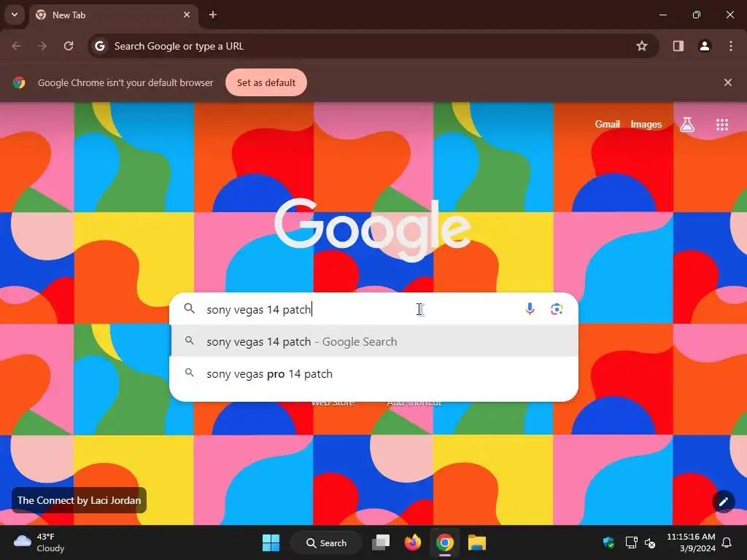Open Chrome's three-dot menu
The image size is (747, 560).
(730, 46)
